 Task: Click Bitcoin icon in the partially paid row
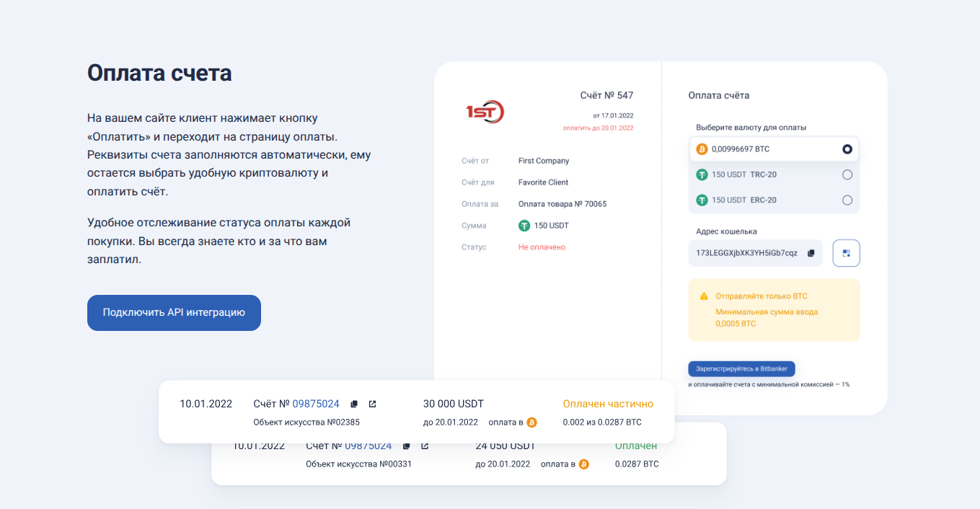[x=531, y=422]
